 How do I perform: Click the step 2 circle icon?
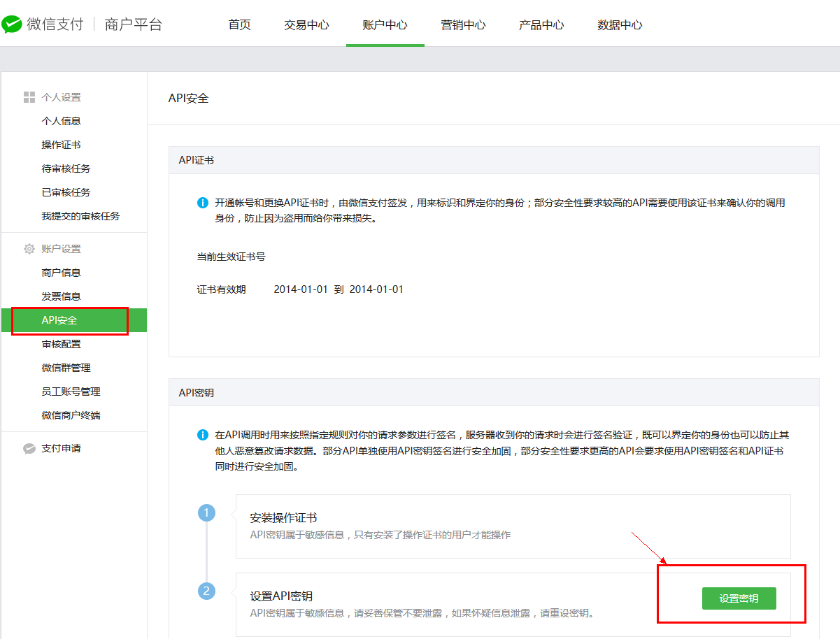206,591
